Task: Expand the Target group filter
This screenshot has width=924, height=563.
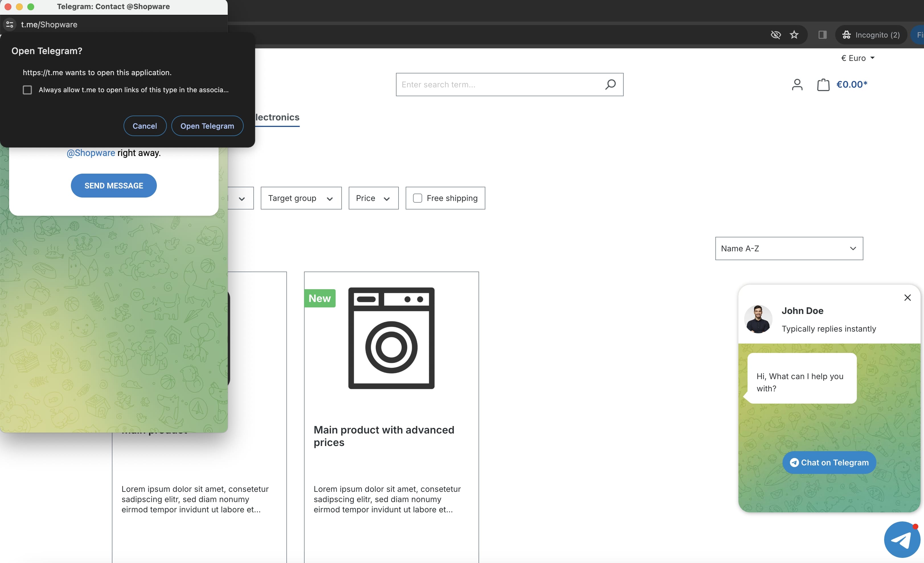Action: (301, 198)
